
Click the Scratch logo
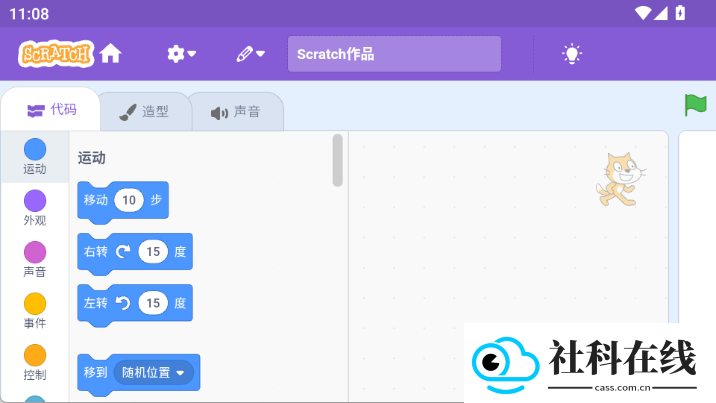point(56,54)
